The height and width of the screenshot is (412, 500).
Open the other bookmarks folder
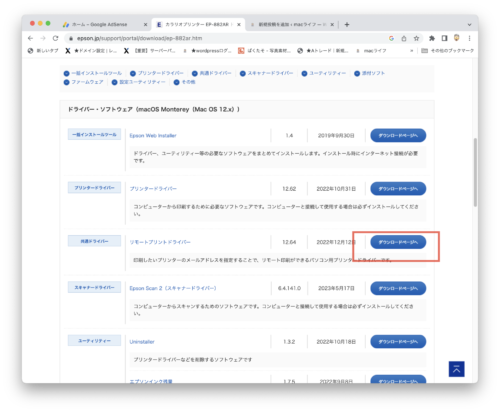(448, 51)
